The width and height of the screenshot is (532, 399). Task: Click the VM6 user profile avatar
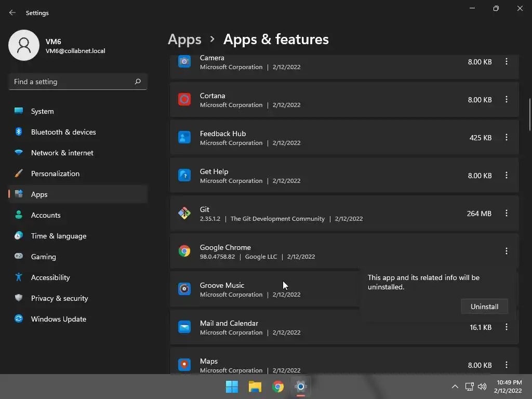tap(24, 45)
